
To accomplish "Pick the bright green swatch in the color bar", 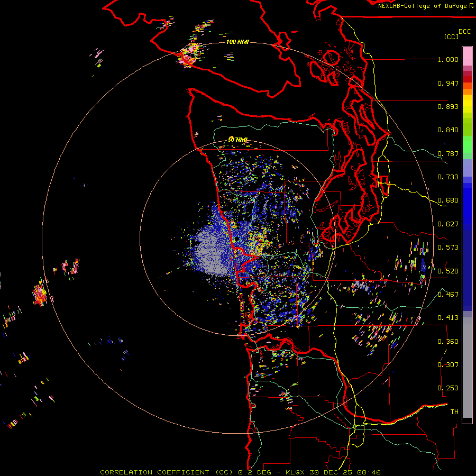I will 467,144.
